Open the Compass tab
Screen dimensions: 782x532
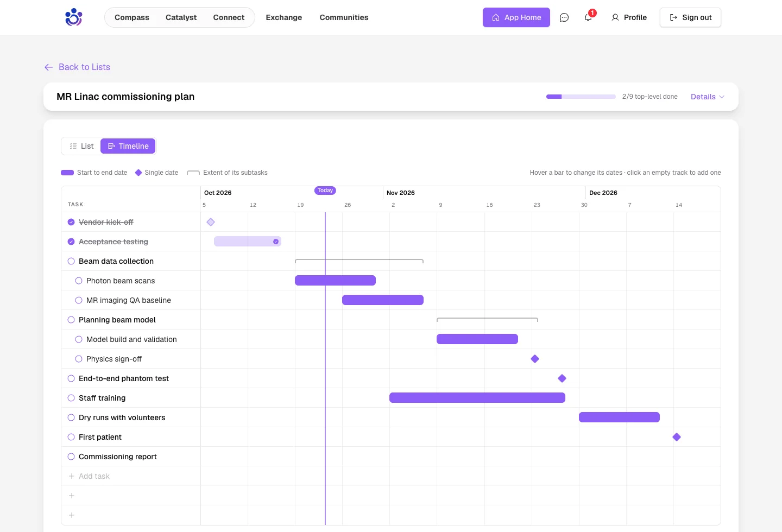tap(132, 17)
